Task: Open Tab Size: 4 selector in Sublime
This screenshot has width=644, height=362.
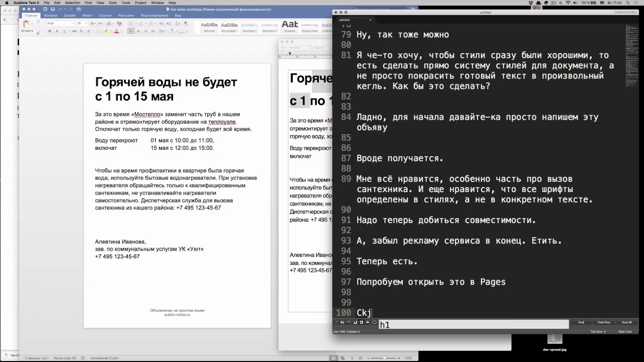Action: (598, 332)
